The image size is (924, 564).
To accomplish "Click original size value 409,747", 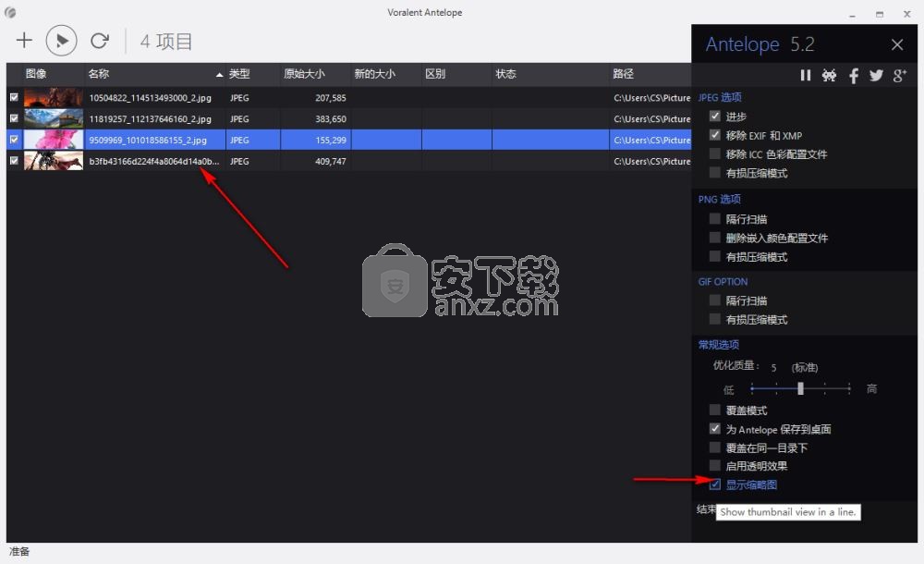I will pos(331,162).
